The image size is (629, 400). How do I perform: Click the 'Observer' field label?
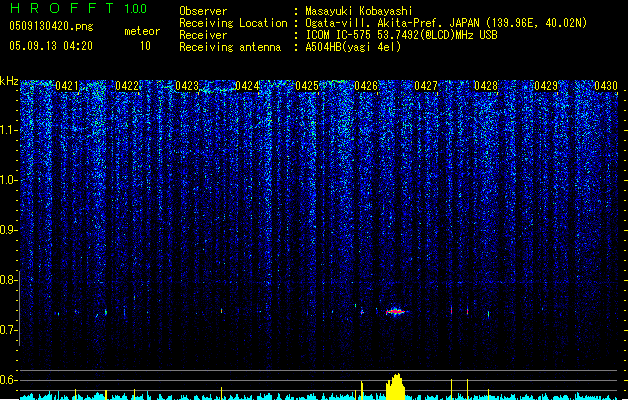[203, 11]
